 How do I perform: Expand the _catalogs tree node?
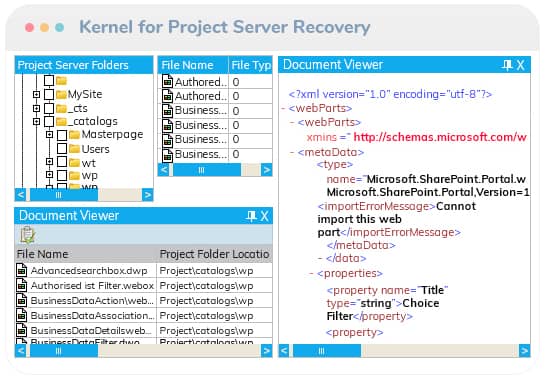click(x=36, y=121)
